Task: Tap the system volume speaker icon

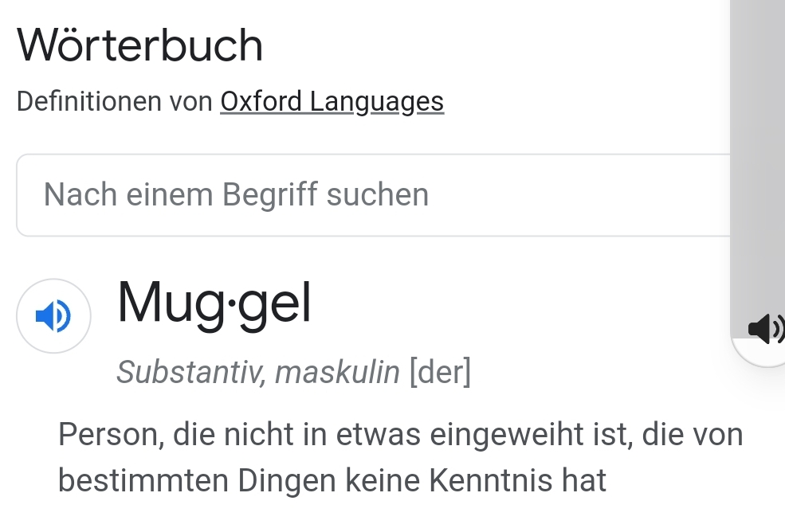Action: [765, 328]
